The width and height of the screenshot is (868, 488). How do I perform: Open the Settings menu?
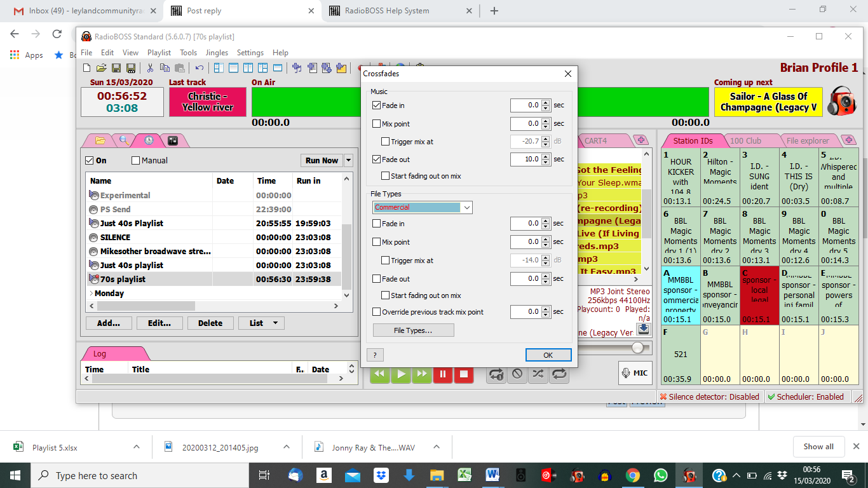[250, 53]
